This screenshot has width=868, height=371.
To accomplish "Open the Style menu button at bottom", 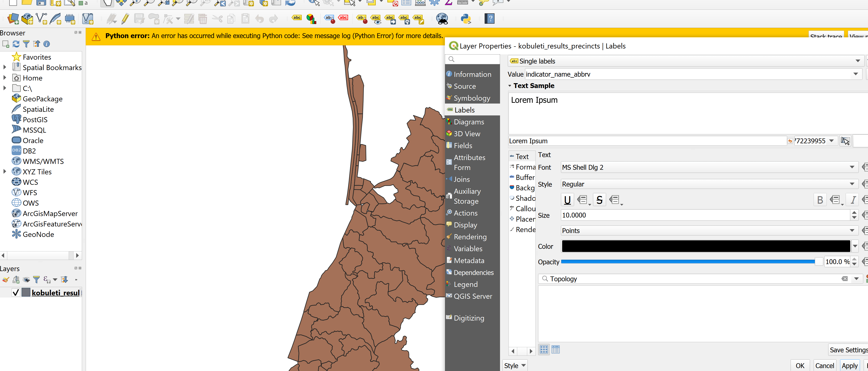I will pos(515,366).
